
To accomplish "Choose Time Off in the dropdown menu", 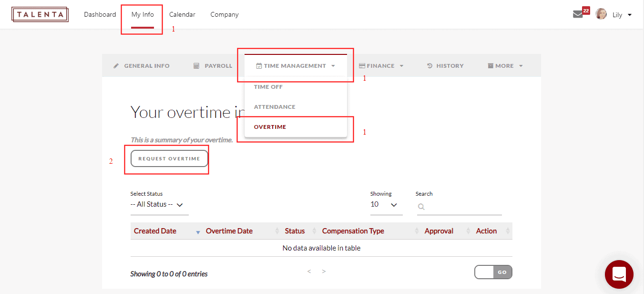I will point(268,87).
